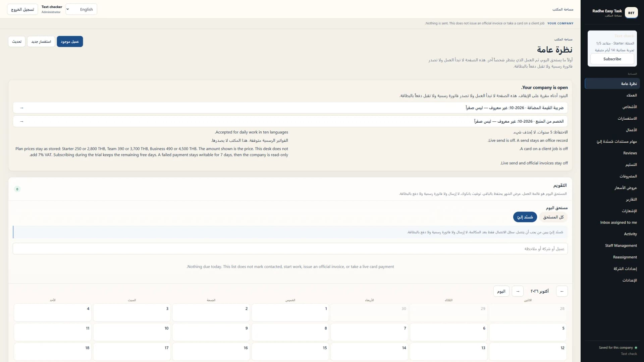The height and width of the screenshot is (362, 644).
Task: Click the استفسار جديد button
Action: tap(41, 42)
